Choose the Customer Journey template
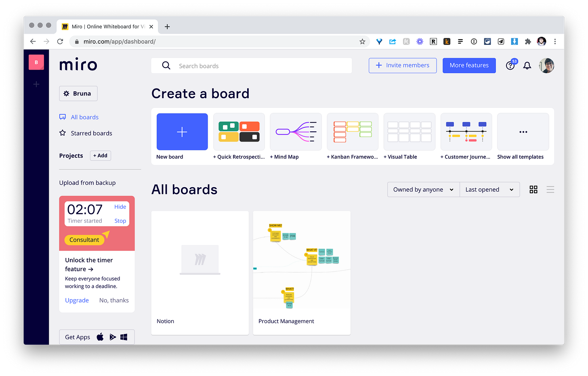The width and height of the screenshot is (588, 376). [x=466, y=132]
